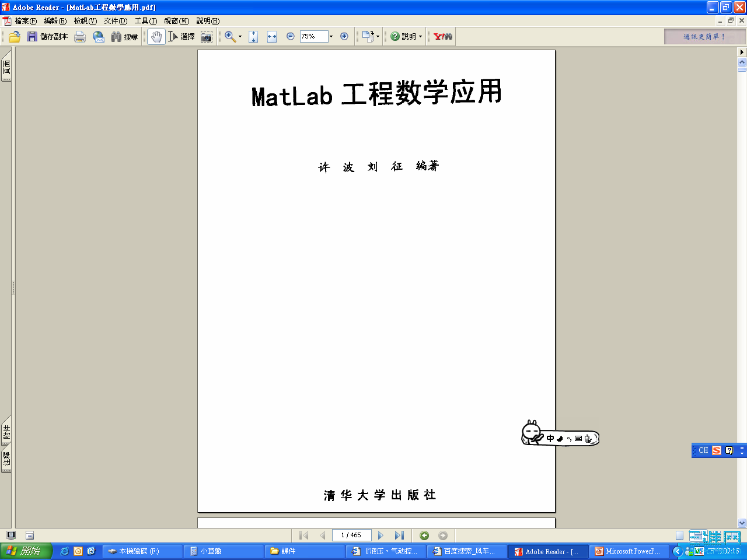The height and width of the screenshot is (560, 747).
Task: Click the 儲存副本 save copy button
Action: pos(48,37)
